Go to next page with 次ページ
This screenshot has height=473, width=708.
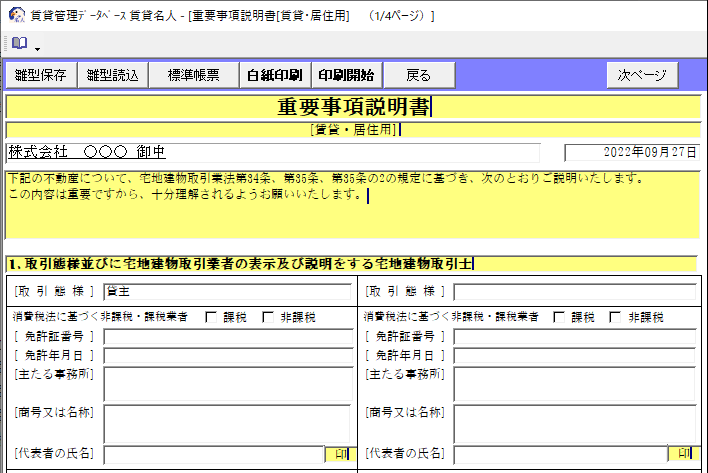tap(641, 75)
